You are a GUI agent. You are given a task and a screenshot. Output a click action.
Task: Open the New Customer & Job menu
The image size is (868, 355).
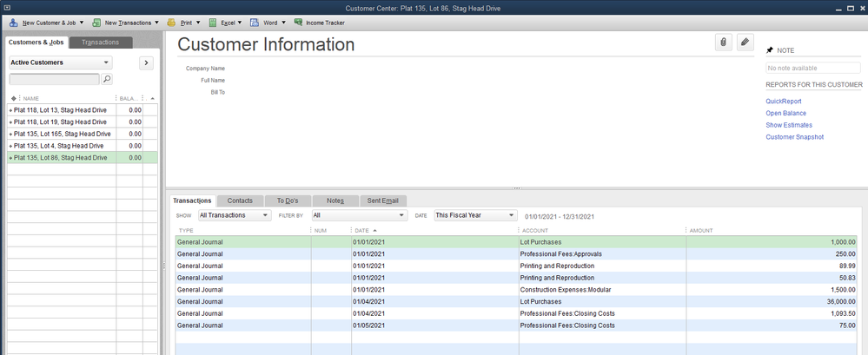pos(47,23)
